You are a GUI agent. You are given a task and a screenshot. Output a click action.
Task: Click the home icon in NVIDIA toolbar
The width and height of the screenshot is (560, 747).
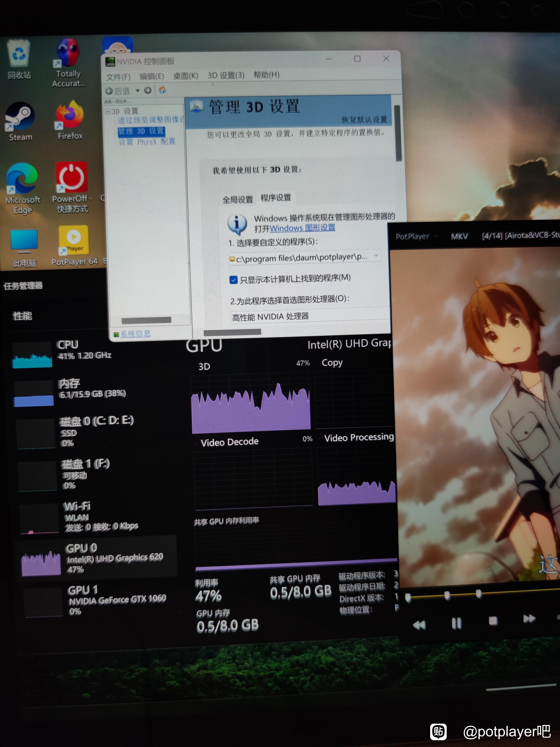pos(162,90)
